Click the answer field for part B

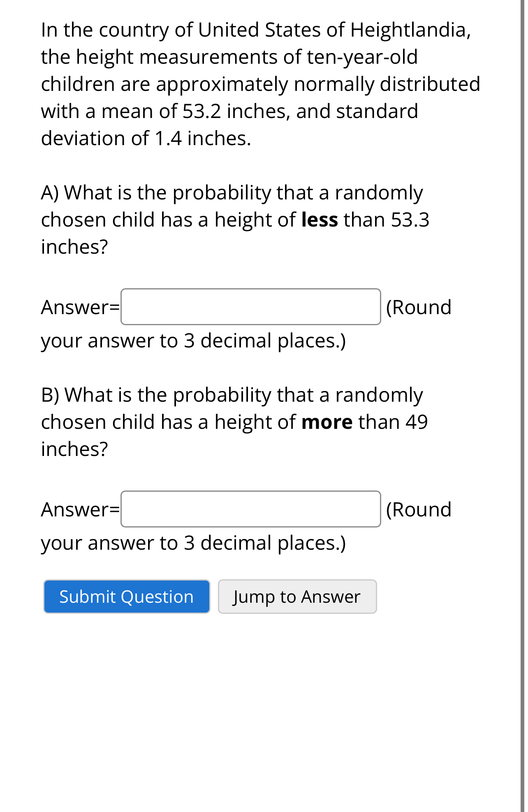point(251,509)
